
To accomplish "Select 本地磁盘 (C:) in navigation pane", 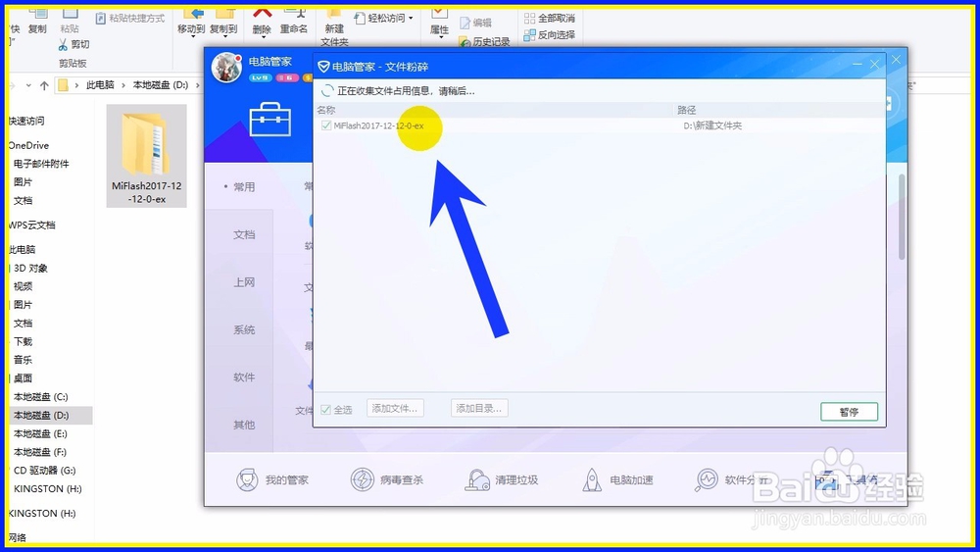I will coord(40,397).
